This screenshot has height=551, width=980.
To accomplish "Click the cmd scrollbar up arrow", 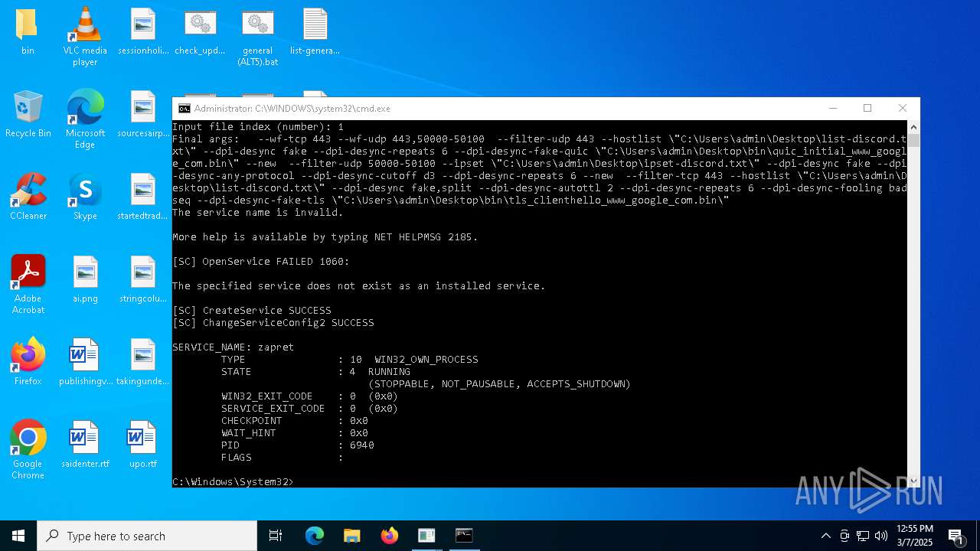I will pos(913,127).
